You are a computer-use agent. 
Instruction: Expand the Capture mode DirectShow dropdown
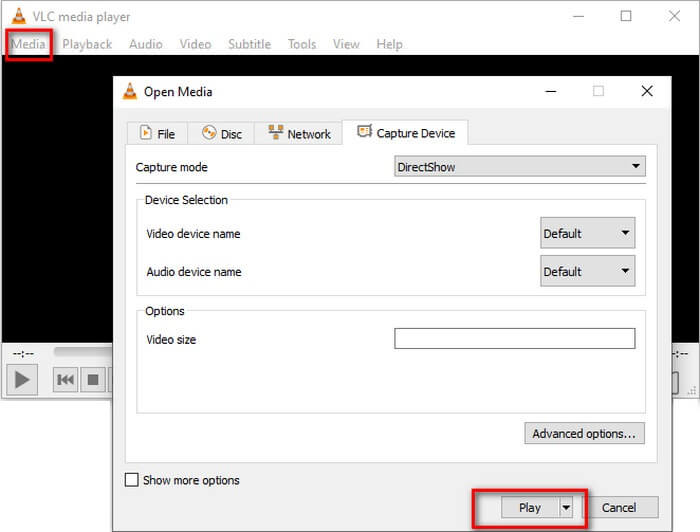point(520,166)
